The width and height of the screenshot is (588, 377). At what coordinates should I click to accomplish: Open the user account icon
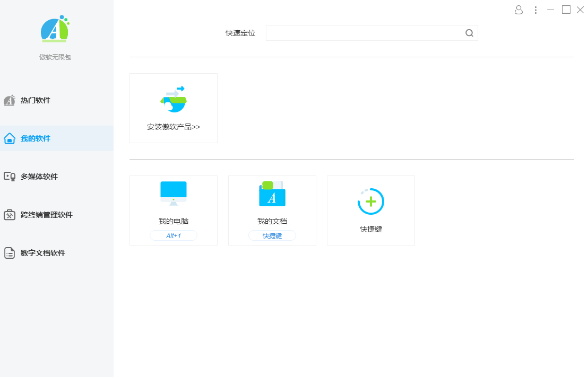click(518, 10)
